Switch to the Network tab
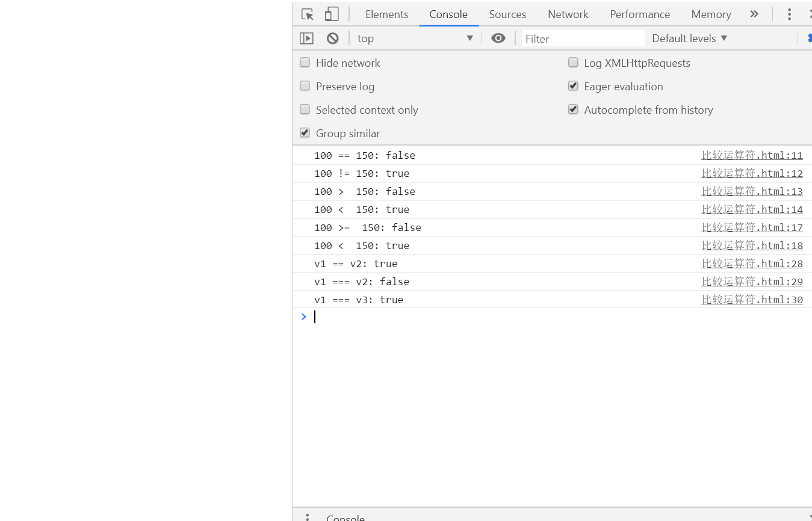Screen dimensions: 812x521 [568, 14]
